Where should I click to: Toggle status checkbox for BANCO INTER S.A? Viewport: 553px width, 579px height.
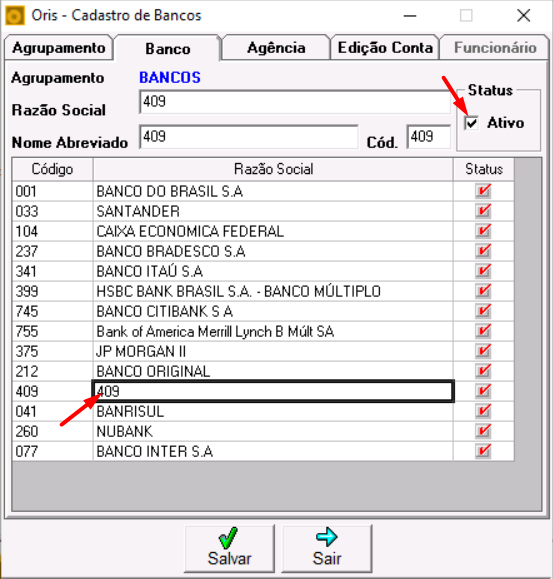click(x=483, y=451)
